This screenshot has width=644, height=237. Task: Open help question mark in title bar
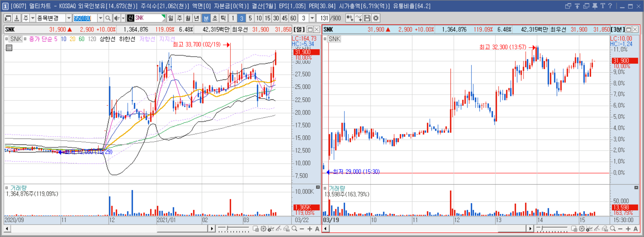coord(610,6)
